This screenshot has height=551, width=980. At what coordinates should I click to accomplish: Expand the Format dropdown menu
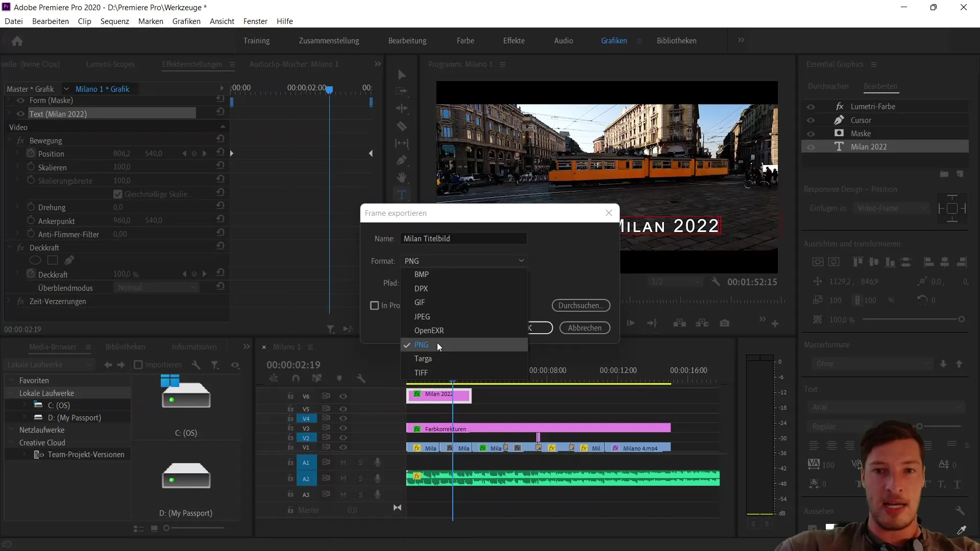(x=464, y=260)
